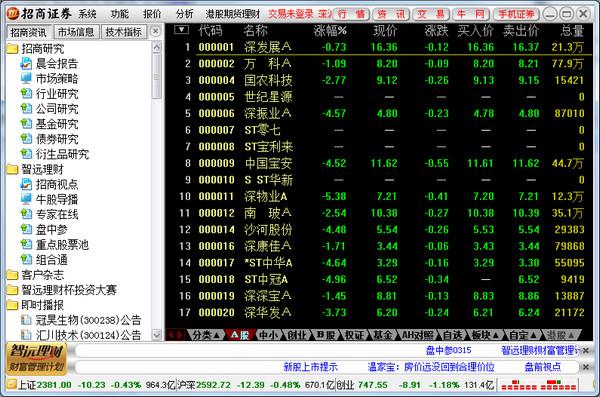
Task: Click the 公司研究 document icon
Action: 26,109
